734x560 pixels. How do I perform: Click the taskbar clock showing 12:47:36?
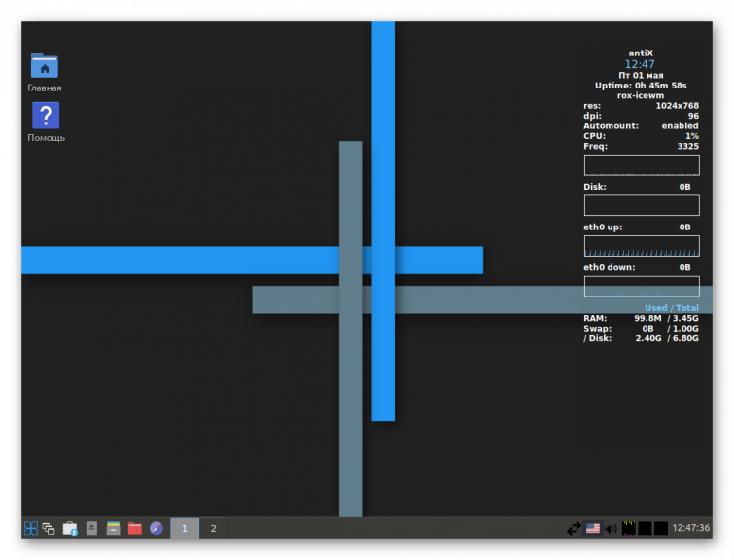[690, 528]
